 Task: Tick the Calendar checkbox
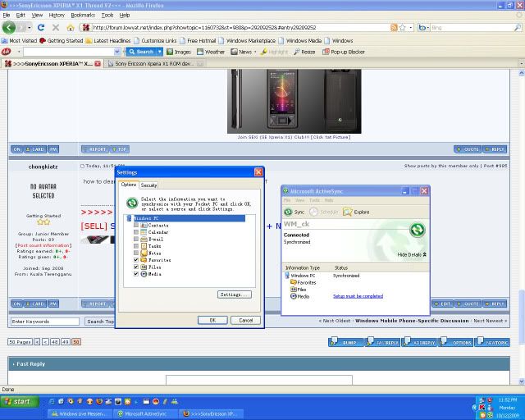pos(136,232)
